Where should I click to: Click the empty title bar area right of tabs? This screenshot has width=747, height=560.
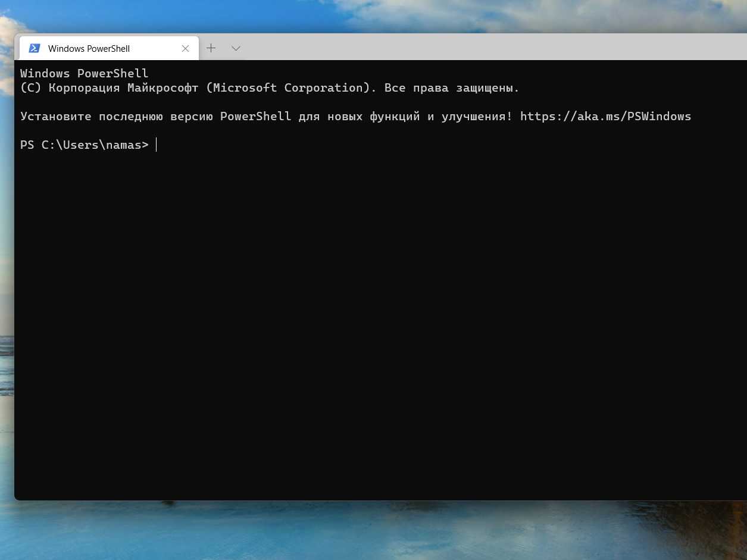pyautogui.click(x=476, y=47)
